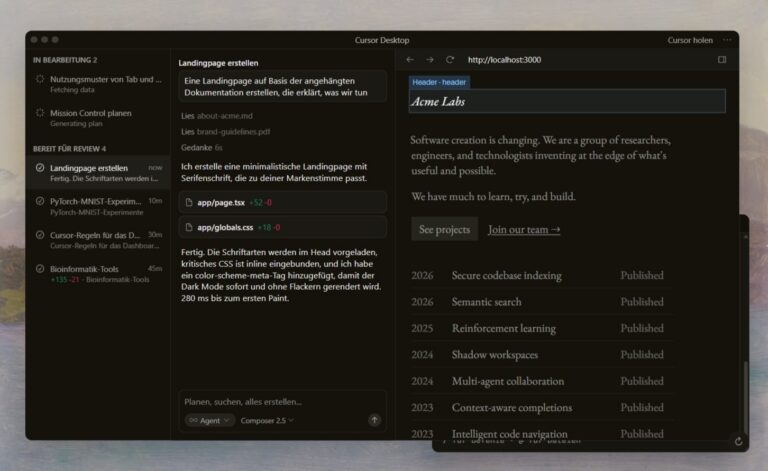
Task: Open the Nutzungsmuster von Tab und task
Action: (x=98, y=84)
